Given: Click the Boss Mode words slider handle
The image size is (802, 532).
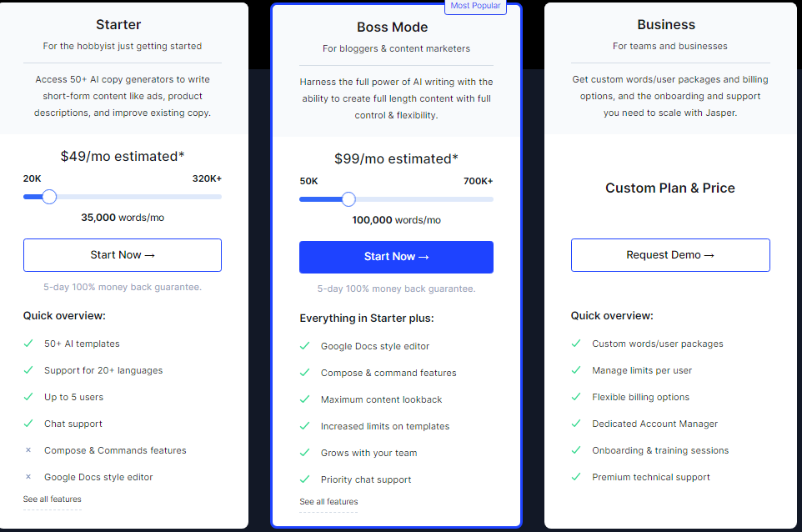Looking at the screenshot, I should [348, 199].
